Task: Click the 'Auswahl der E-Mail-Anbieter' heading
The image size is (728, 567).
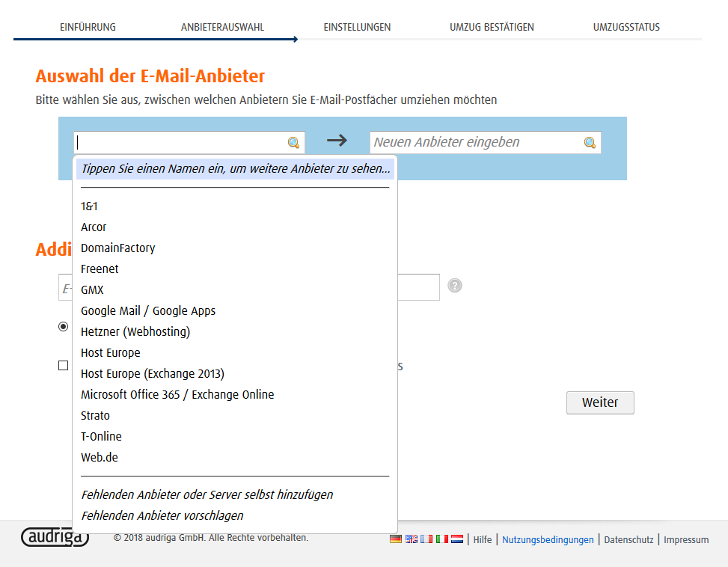Action: point(150,76)
